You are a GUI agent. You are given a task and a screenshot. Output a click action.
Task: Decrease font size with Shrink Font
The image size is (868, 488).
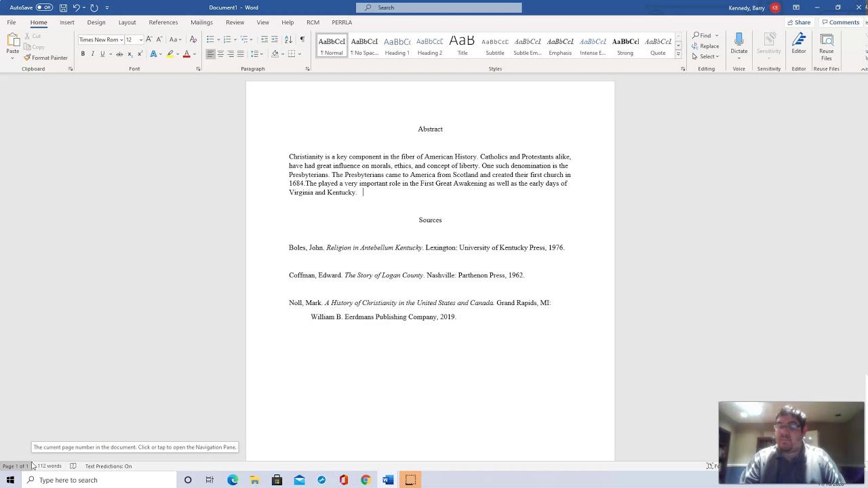click(159, 39)
